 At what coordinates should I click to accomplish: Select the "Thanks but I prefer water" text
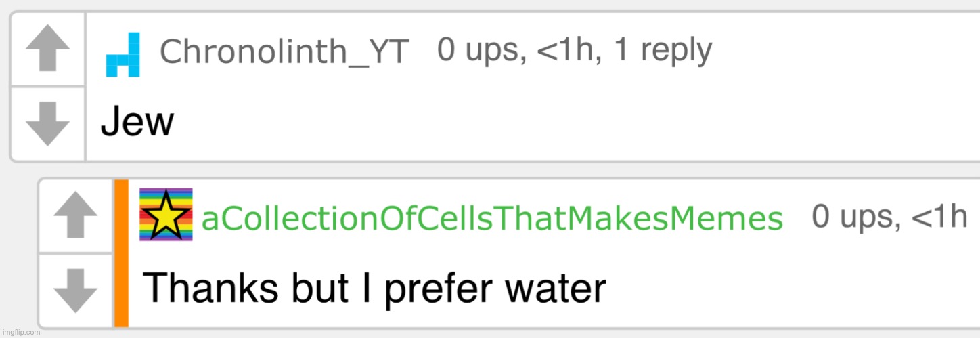coord(374,289)
